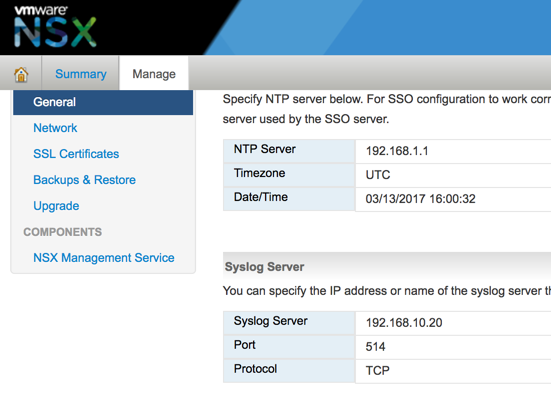
Task: Select General in the sidebar
Action: [x=103, y=102]
